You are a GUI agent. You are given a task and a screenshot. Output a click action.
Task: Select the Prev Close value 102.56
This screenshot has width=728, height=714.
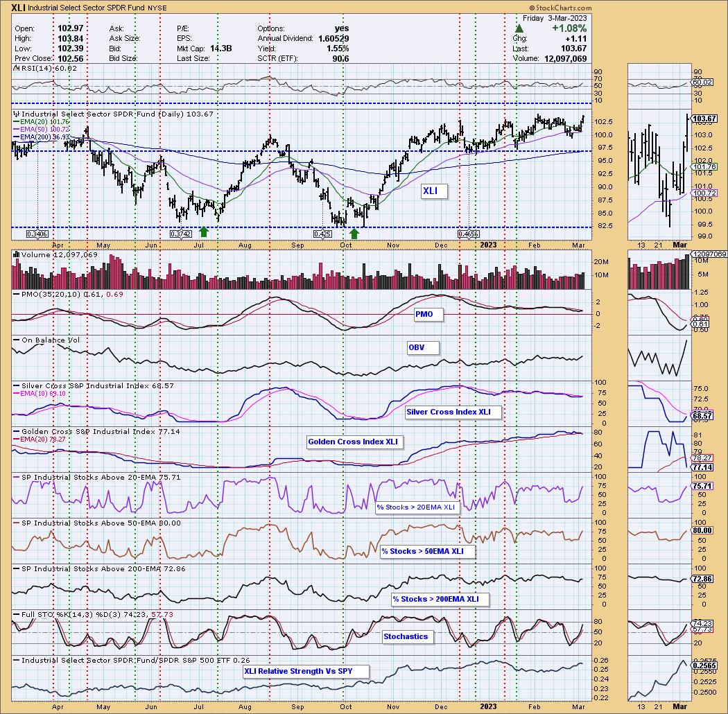pos(70,58)
